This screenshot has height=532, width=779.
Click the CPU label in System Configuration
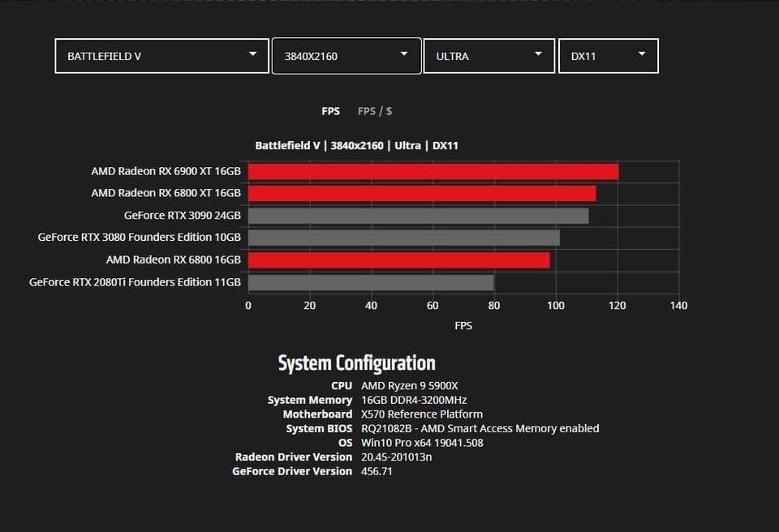342,386
